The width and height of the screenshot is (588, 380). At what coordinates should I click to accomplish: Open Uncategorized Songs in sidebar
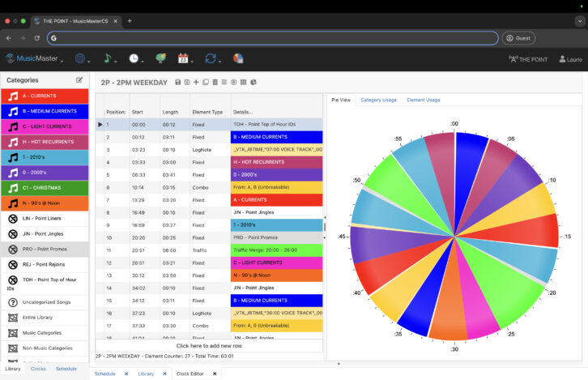[45, 302]
